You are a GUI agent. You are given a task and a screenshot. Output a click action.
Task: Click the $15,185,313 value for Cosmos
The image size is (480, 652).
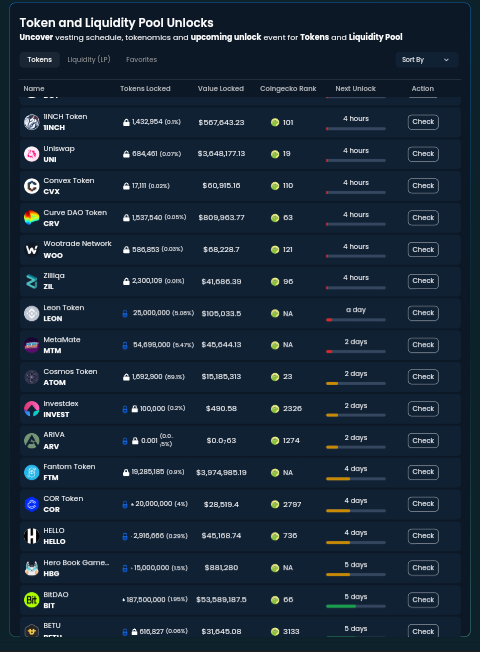[221, 377]
